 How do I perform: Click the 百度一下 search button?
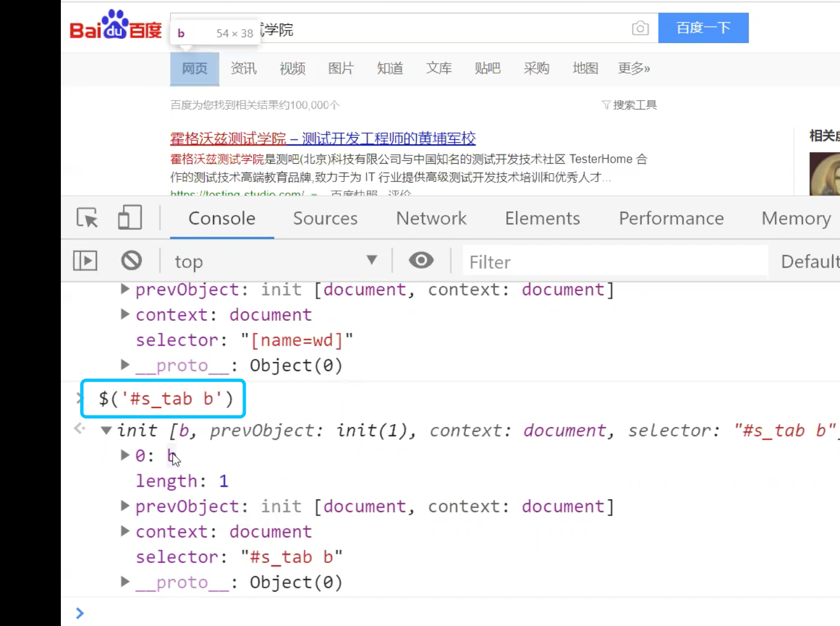703,28
